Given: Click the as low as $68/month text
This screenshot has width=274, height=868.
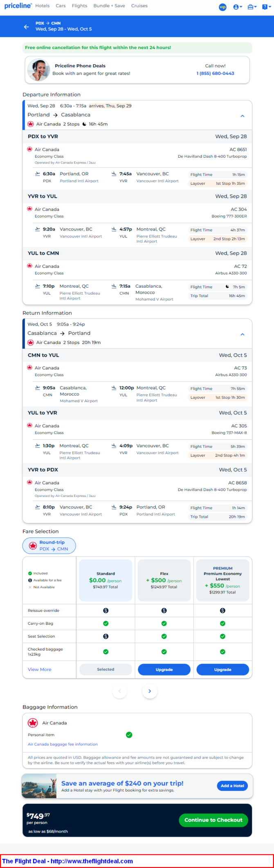Looking at the screenshot, I should [x=48, y=831].
